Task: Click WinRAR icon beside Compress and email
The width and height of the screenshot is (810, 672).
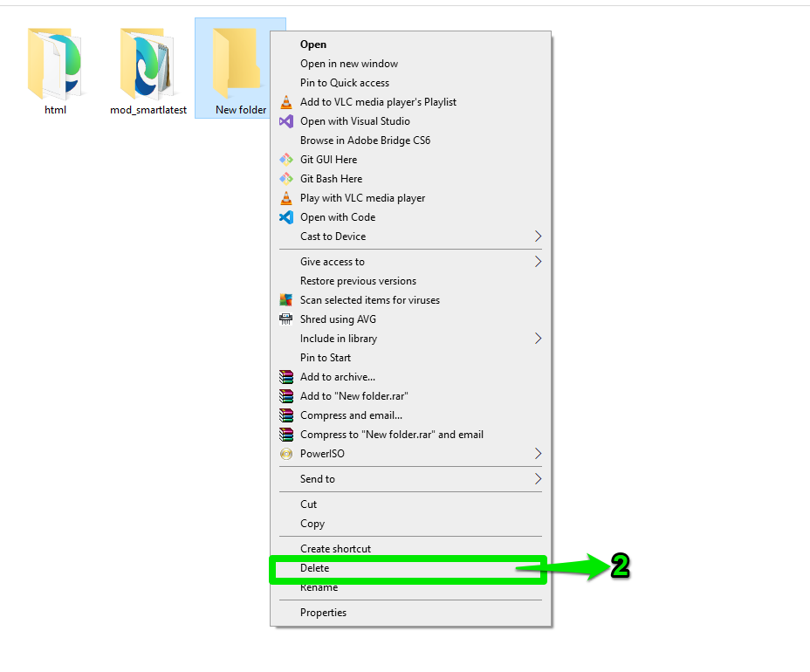Action: [285, 415]
